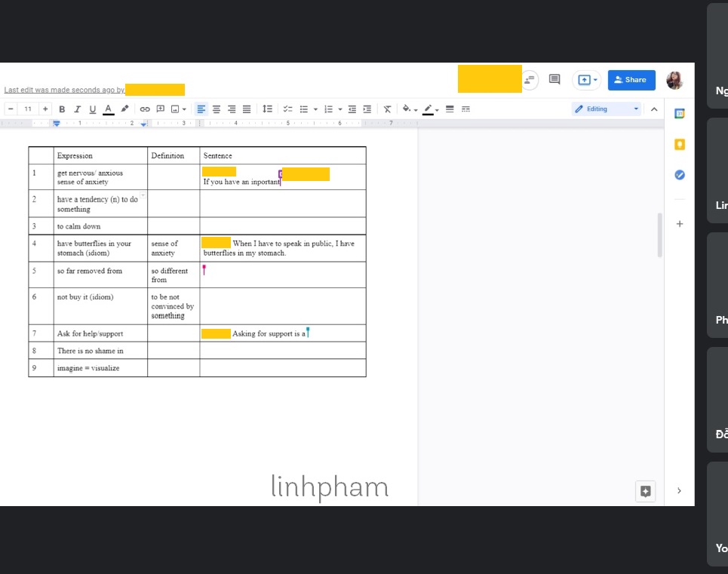Screen dimensions: 728x574
Task: Open the bulleted list options arrow
Action: point(315,109)
